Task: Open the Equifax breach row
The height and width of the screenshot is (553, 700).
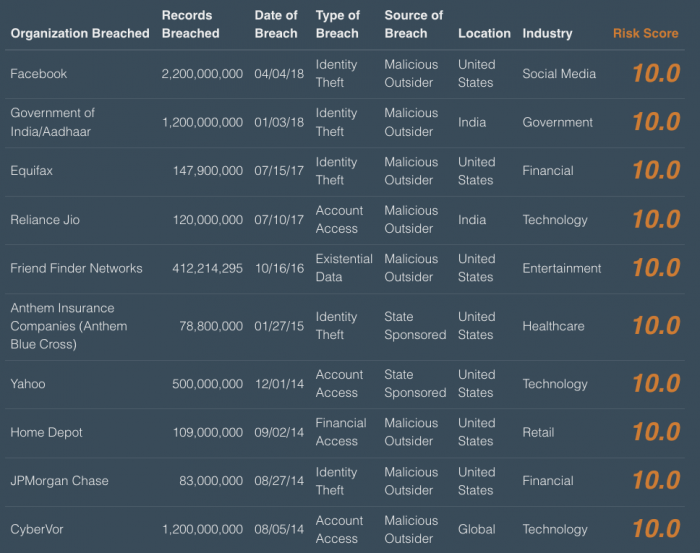Action: pos(32,171)
